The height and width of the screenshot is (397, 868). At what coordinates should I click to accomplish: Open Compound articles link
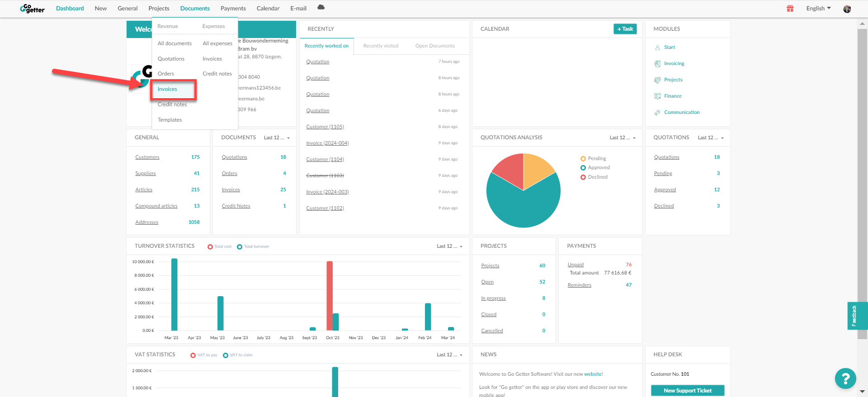tap(156, 206)
